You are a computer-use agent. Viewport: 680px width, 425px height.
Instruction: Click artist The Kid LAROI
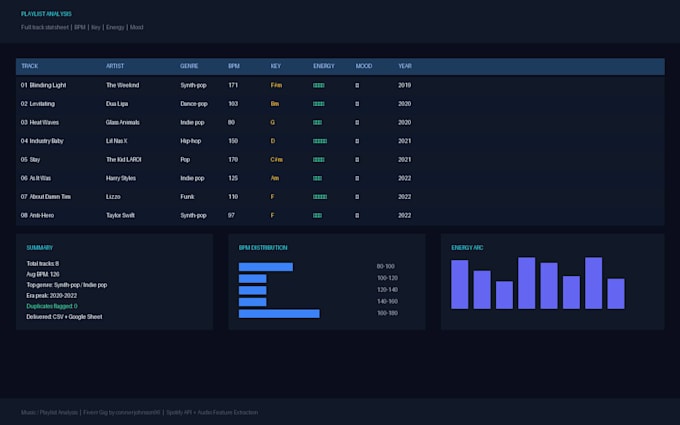(124, 160)
